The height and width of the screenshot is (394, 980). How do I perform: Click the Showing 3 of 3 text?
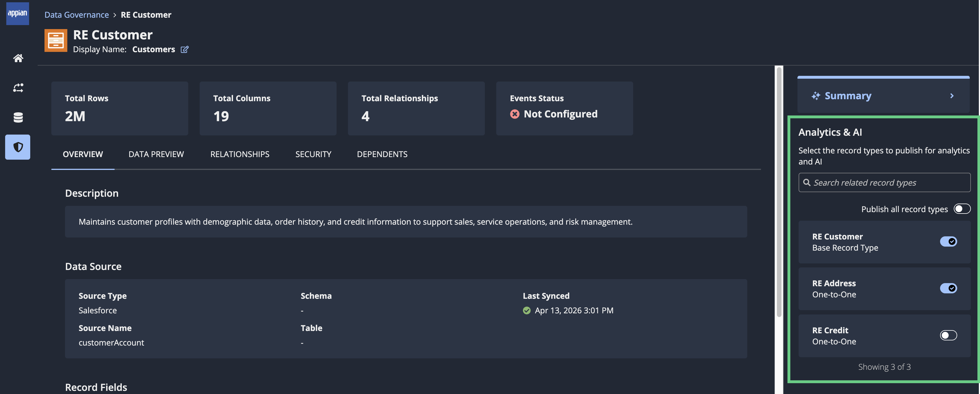point(884,367)
